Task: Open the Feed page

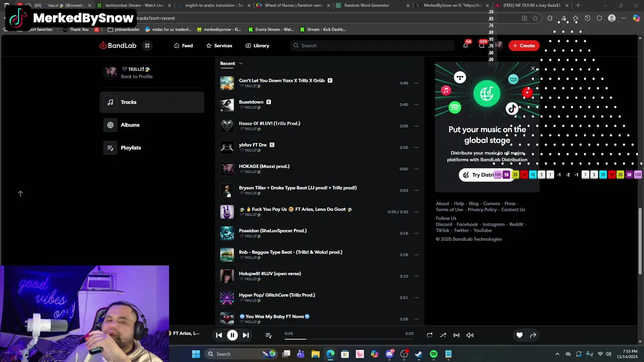Action: pos(183,46)
